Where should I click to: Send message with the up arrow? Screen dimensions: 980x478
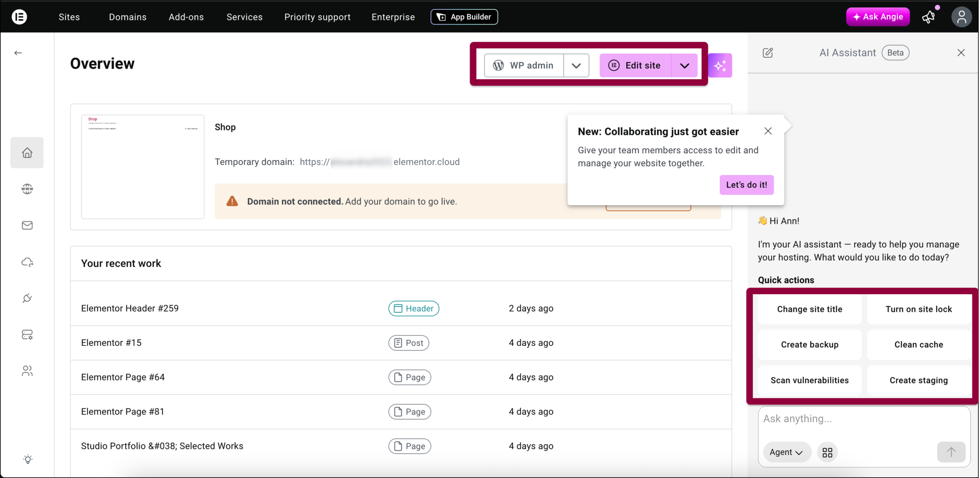tap(951, 452)
